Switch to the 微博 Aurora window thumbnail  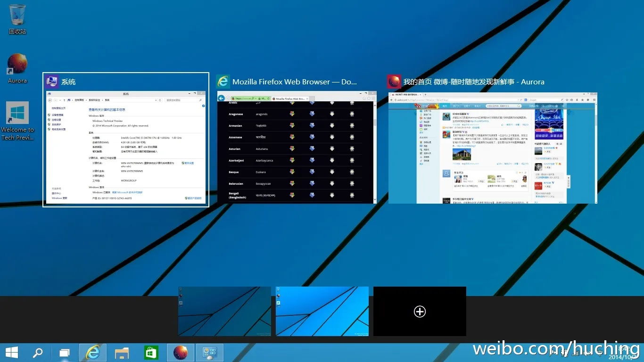493,148
